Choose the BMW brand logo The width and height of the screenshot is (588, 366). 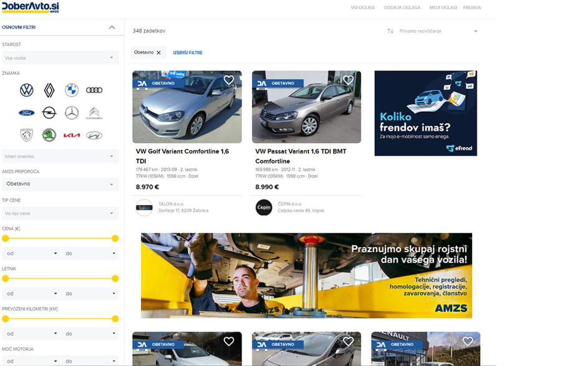click(72, 90)
